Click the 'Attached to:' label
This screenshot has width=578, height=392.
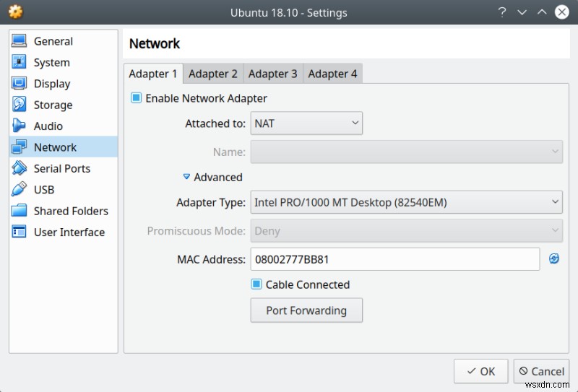coord(215,123)
